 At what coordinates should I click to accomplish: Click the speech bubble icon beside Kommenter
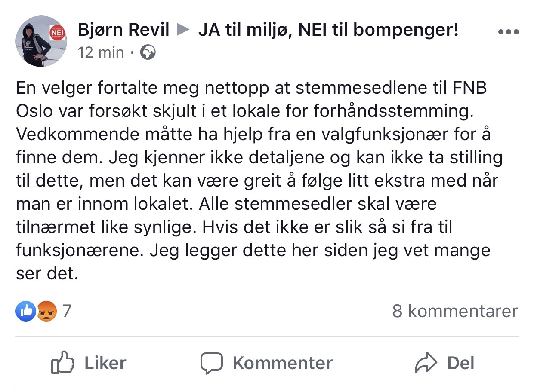(x=211, y=364)
